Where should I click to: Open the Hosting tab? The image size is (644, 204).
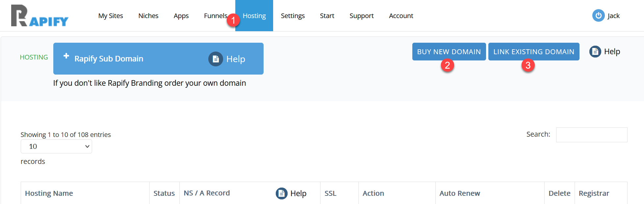(254, 16)
